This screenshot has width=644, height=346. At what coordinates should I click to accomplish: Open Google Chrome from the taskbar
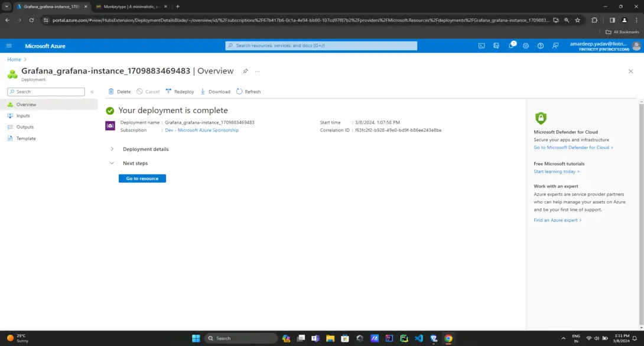coord(448,338)
